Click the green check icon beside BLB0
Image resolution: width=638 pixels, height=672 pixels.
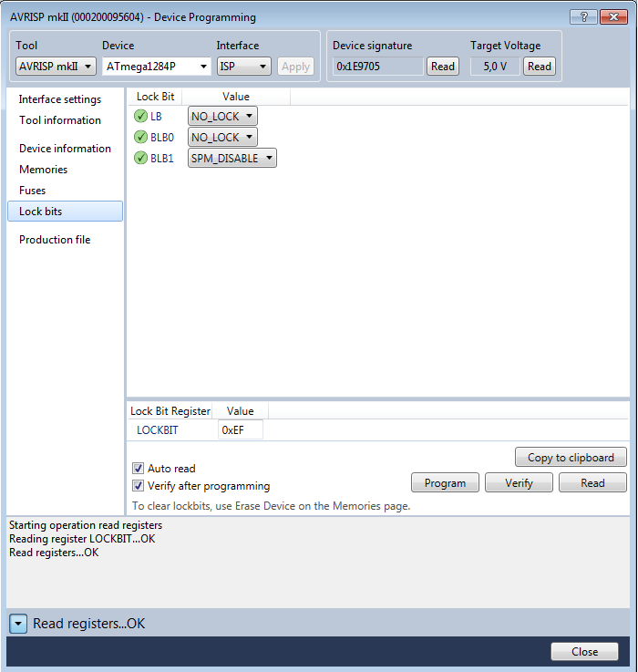tap(140, 137)
